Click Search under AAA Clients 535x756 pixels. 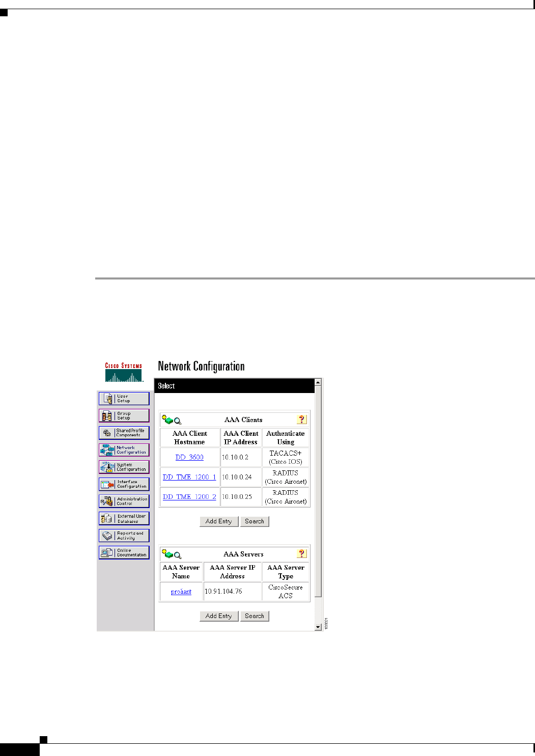(255, 521)
